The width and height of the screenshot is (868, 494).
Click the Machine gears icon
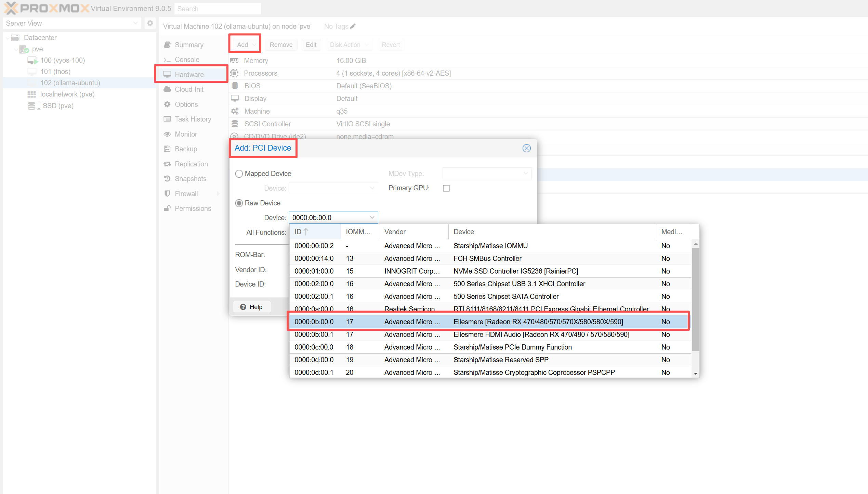coord(235,111)
